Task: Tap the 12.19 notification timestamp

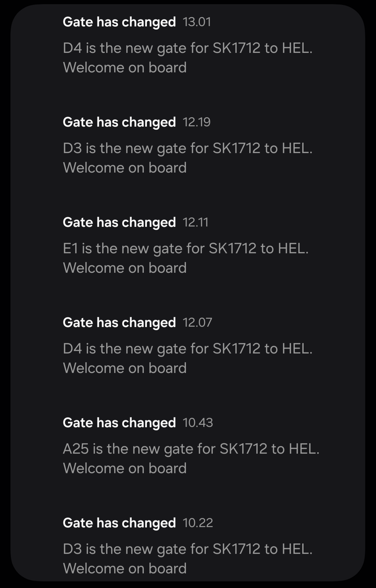Action: point(196,122)
